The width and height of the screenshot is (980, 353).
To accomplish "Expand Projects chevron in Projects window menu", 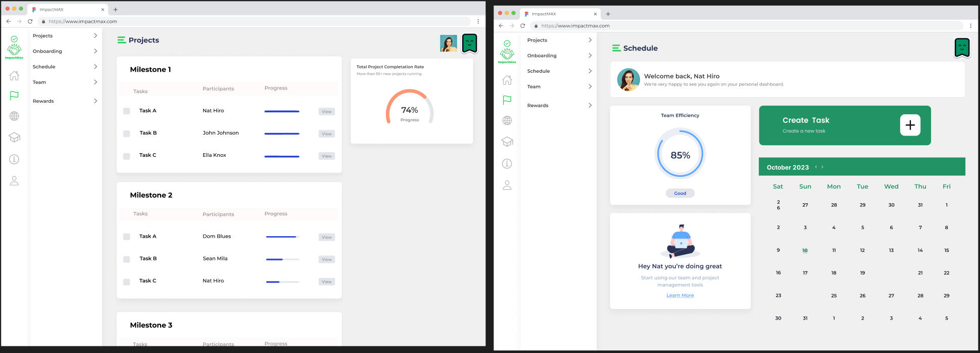I will pyautogui.click(x=95, y=35).
